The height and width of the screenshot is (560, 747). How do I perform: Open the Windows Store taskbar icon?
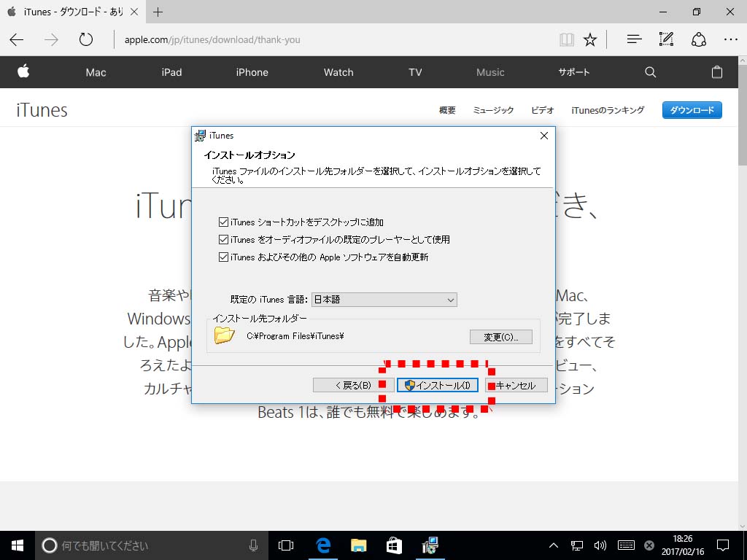(394, 545)
